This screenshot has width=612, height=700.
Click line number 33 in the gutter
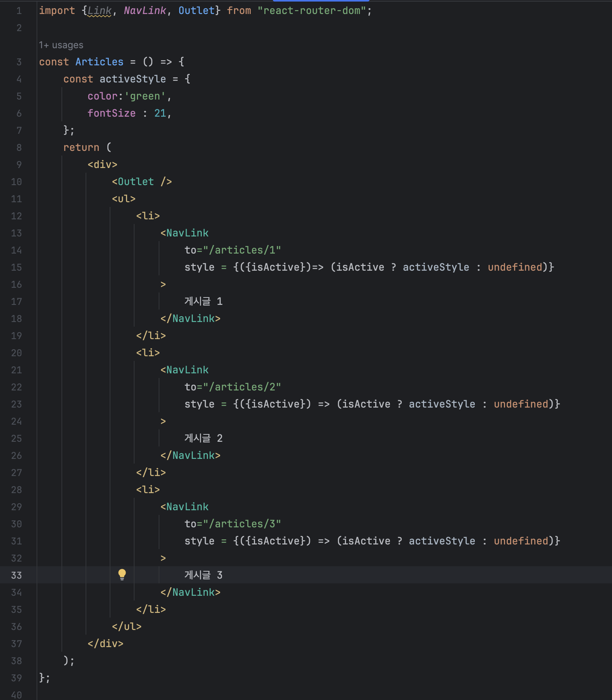[16, 575]
